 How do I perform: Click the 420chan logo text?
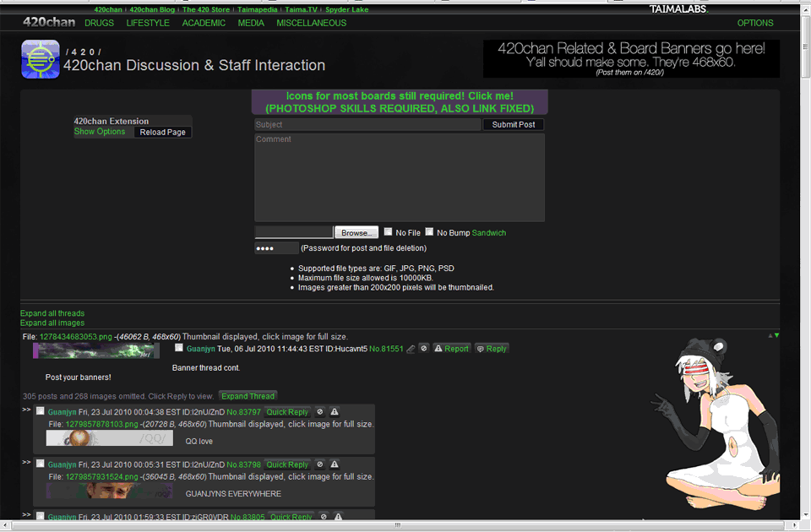[49, 22]
